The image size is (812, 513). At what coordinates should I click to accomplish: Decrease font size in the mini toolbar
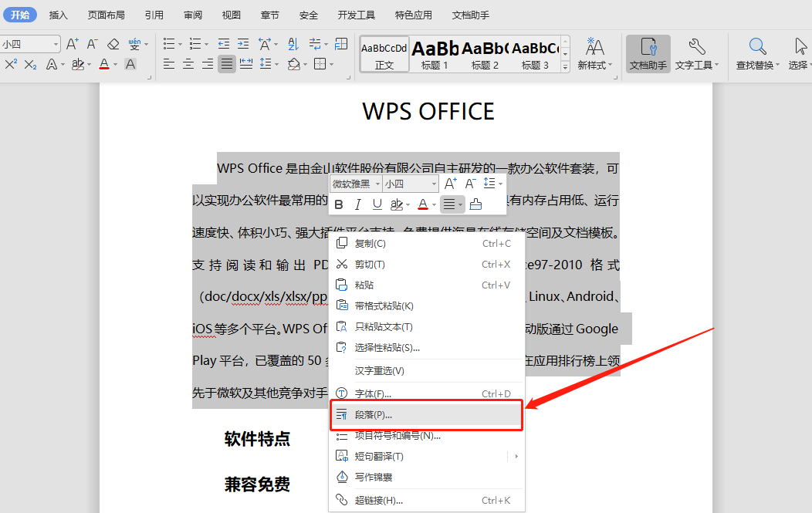click(x=470, y=184)
